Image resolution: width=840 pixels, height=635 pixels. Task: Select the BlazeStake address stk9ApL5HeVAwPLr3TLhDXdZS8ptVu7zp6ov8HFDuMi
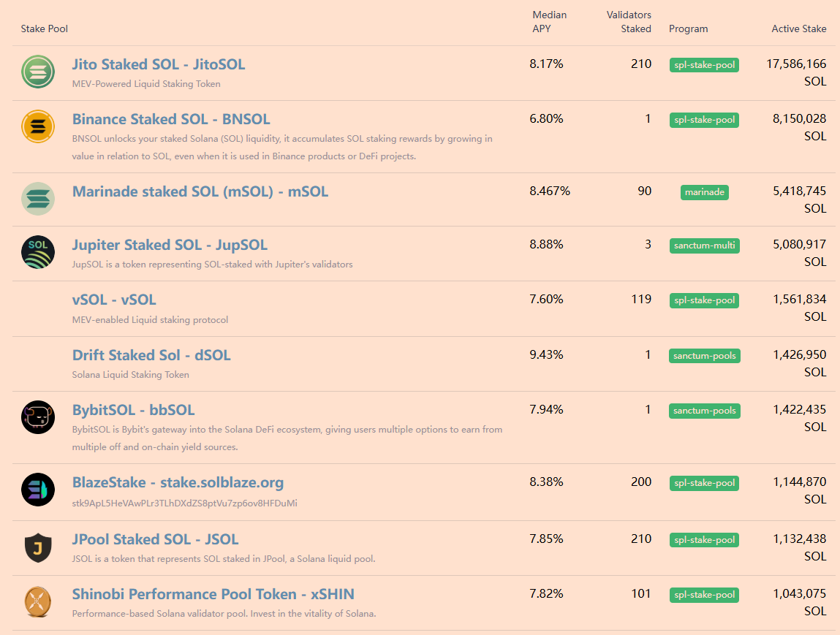pos(185,503)
